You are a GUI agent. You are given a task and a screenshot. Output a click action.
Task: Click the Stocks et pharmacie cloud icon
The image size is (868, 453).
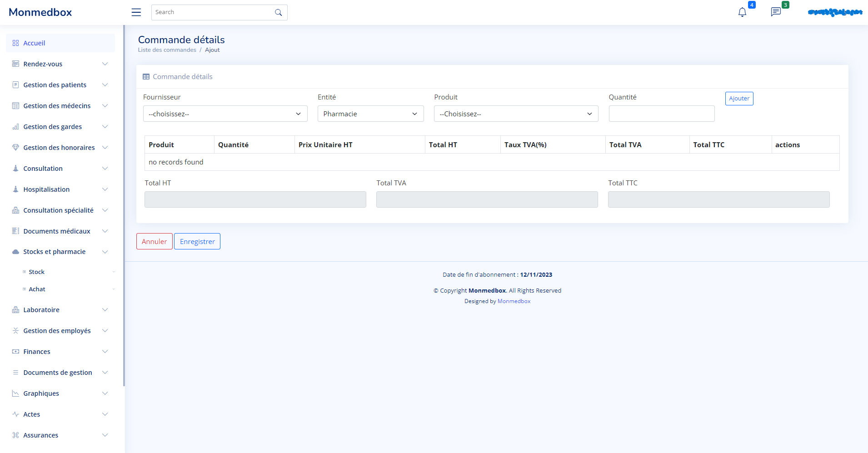point(15,252)
